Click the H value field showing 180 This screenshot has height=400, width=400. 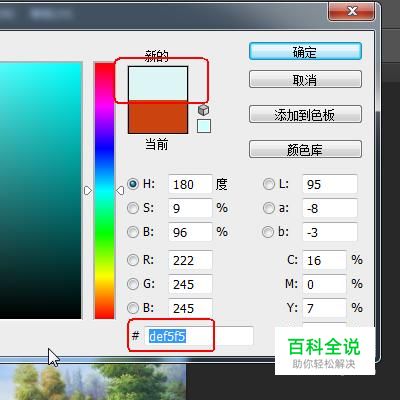[x=190, y=184]
